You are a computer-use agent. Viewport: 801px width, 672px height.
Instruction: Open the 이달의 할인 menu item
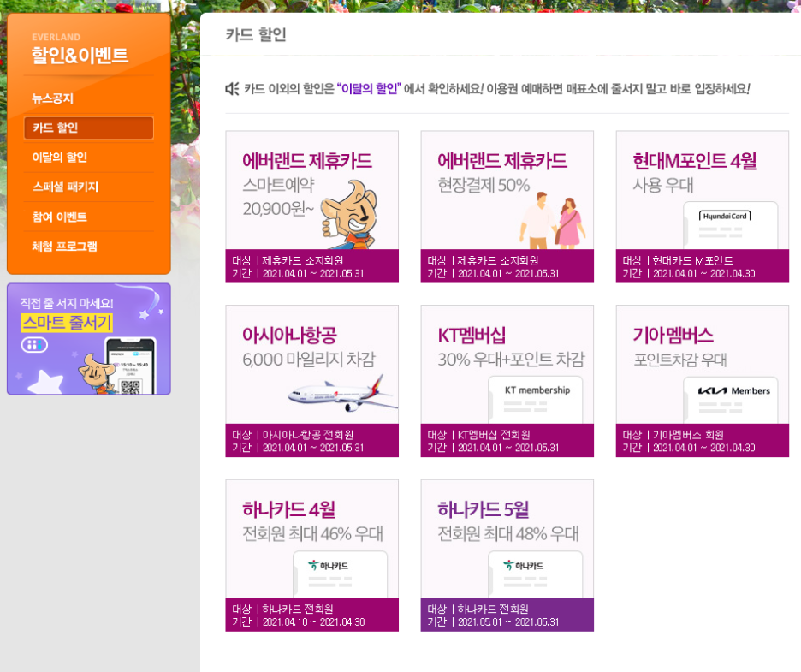pos(59,157)
